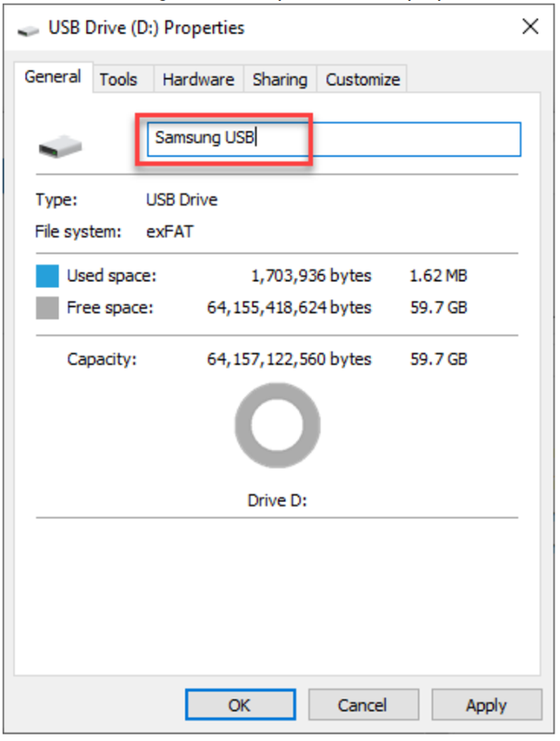
Task: Click the drive name field containing Samsung USB
Action: 333,139
